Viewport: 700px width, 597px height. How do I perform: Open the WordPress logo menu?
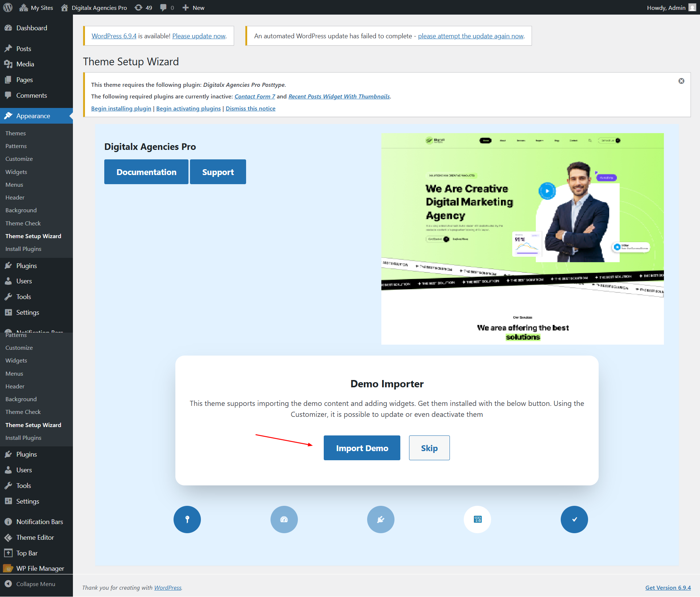pyautogui.click(x=8, y=7)
